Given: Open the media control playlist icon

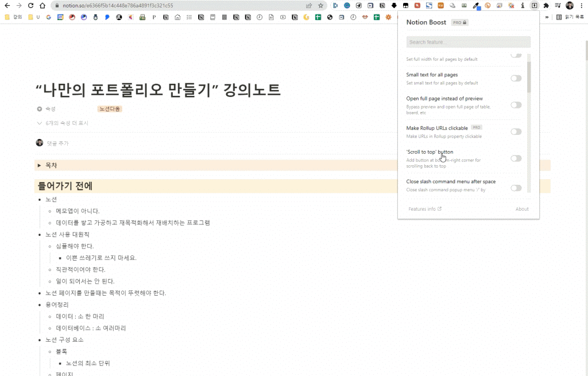Looking at the screenshot, I should (558, 6).
